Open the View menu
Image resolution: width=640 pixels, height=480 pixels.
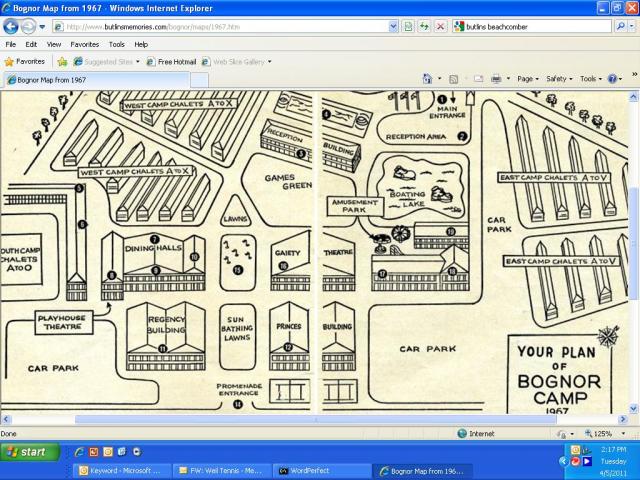pyautogui.click(x=53, y=44)
